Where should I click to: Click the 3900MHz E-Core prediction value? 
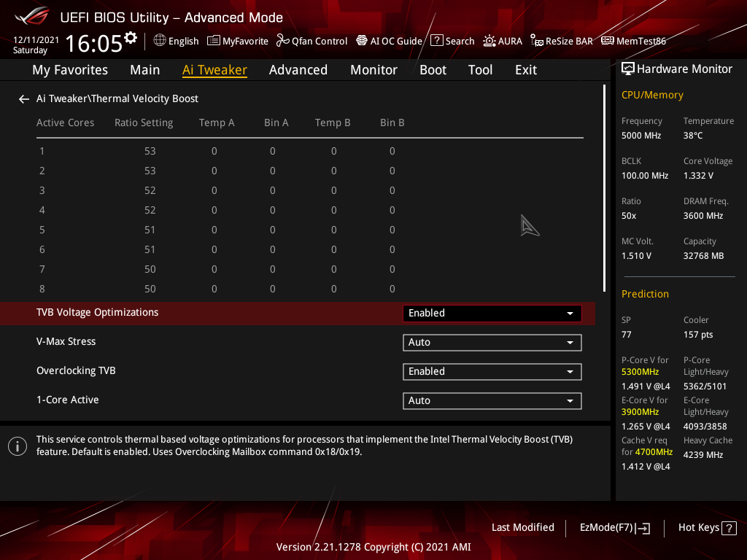click(640, 412)
